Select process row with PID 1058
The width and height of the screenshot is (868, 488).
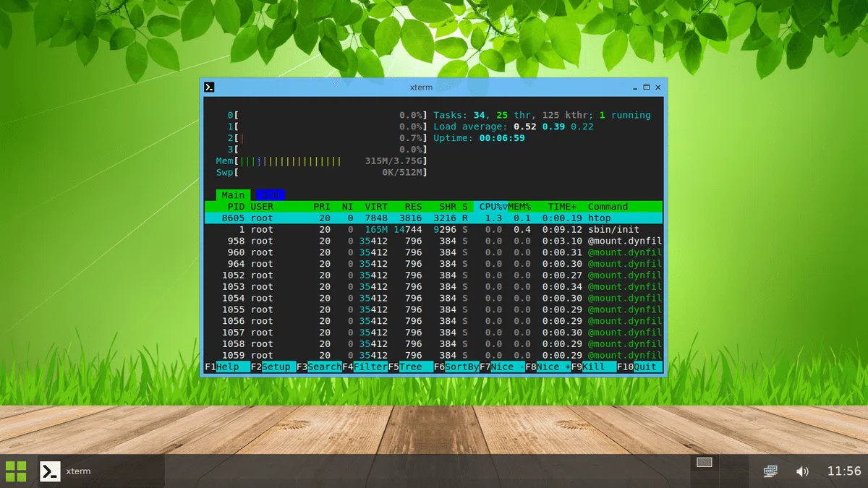click(x=433, y=344)
